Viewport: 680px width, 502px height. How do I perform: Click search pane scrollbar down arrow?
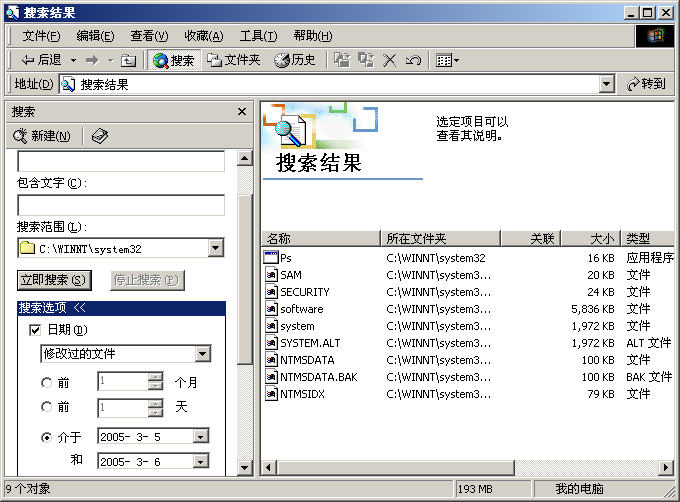[245, 468]
